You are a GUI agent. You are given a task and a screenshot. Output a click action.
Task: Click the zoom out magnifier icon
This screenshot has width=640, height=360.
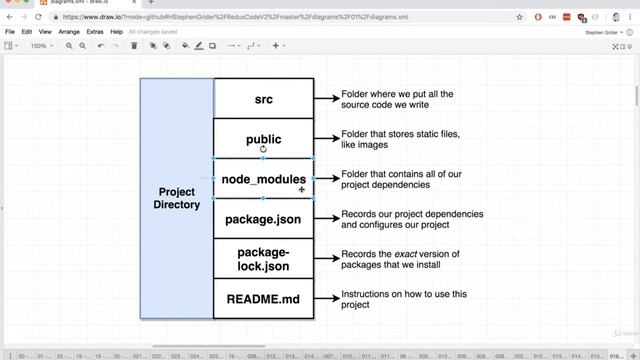coord(82,46)
